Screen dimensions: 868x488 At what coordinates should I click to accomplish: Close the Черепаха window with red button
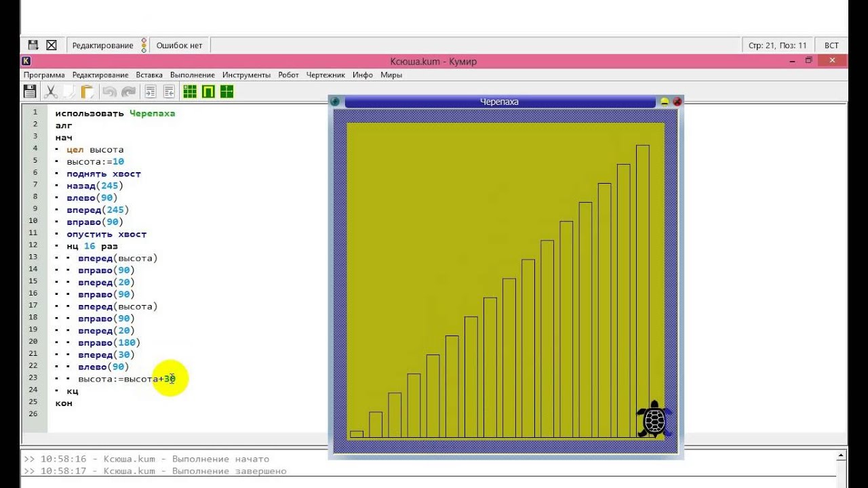pos(677,102)
